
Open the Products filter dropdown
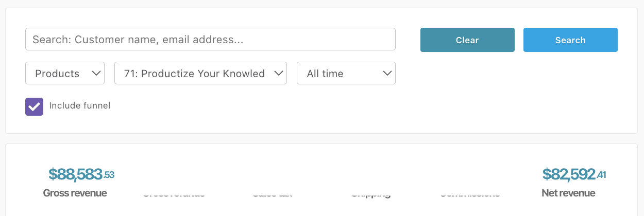[x=65, y=73]
